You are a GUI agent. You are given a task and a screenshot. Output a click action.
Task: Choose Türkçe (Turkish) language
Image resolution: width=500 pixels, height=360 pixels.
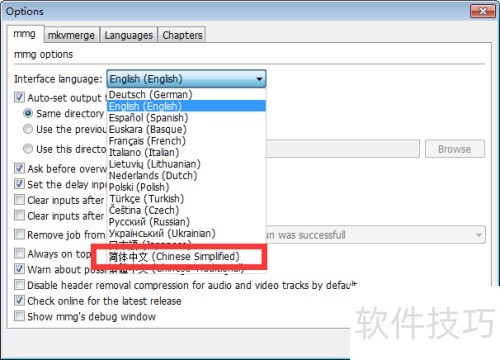click(x=186, y=199)
